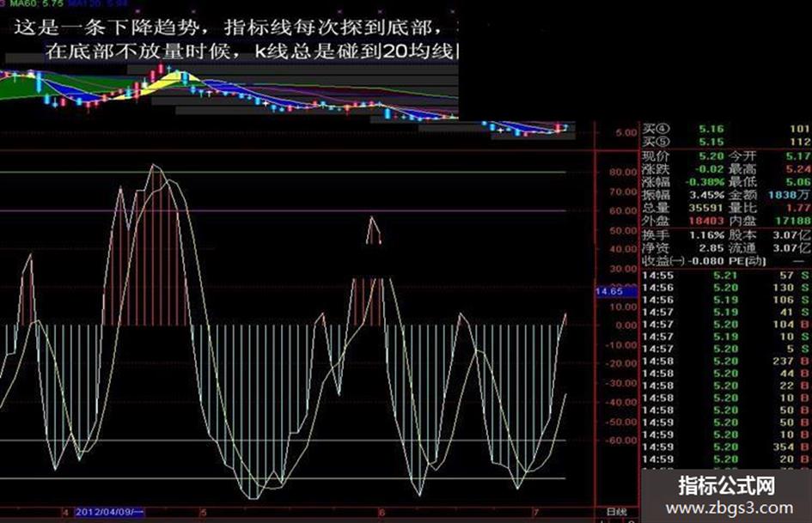Screen dimensions: 812x523
Task: Select the 14:56 trade row with volume 106
Action: coord(726,300)
